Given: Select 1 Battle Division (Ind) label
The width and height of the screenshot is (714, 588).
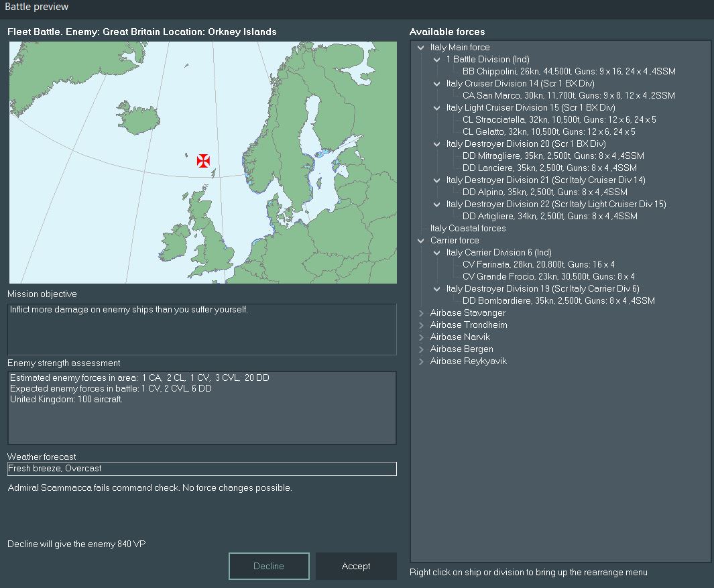Looking at the screenshot, I should point(487,59).
